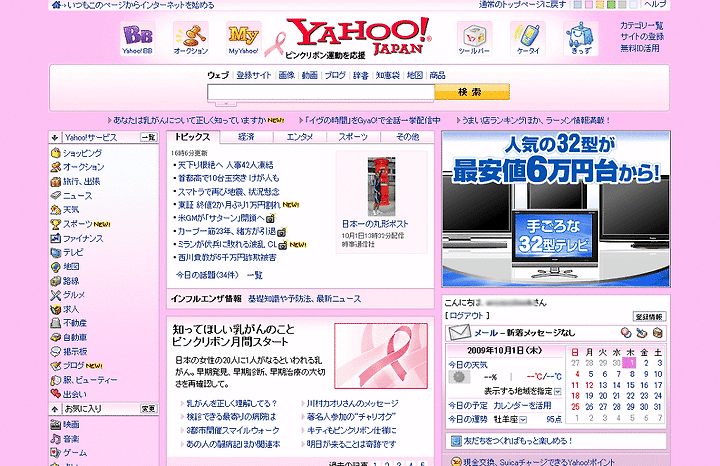The height and width of the screenshot is (466, 720).
Task: Open the zodiac sign (牡羊座) dropdown
Action: [523, 420]
